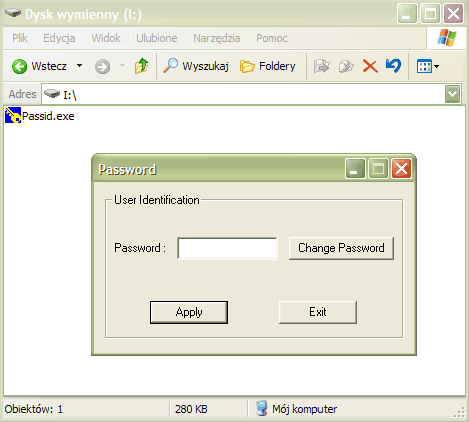
Task: Open the Widok menu
Action: pos(106,38)
